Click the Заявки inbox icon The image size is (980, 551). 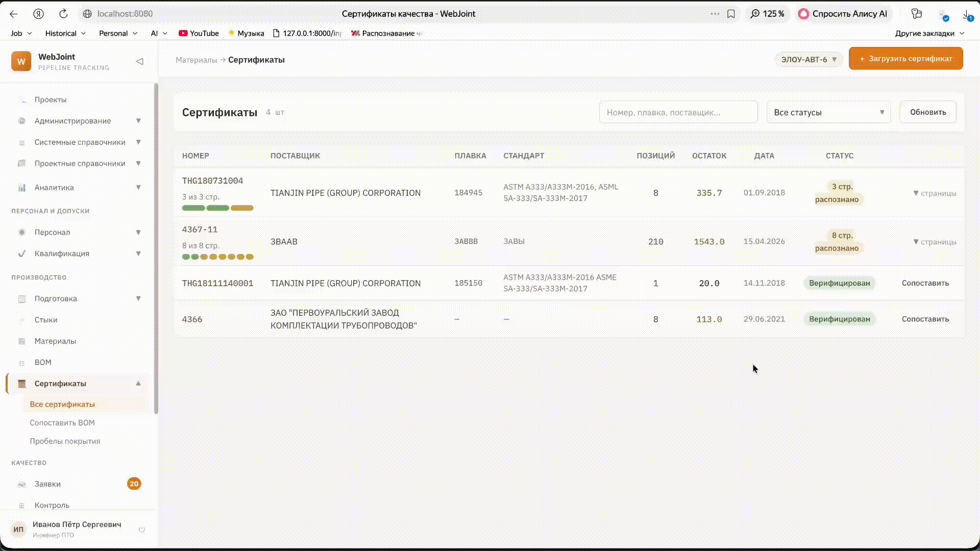tap(22, 484)
